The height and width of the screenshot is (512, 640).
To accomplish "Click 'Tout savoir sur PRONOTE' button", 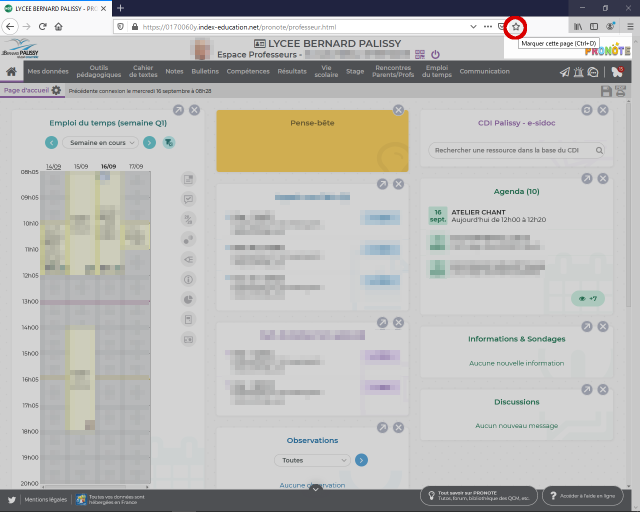I will pos(476,496).
